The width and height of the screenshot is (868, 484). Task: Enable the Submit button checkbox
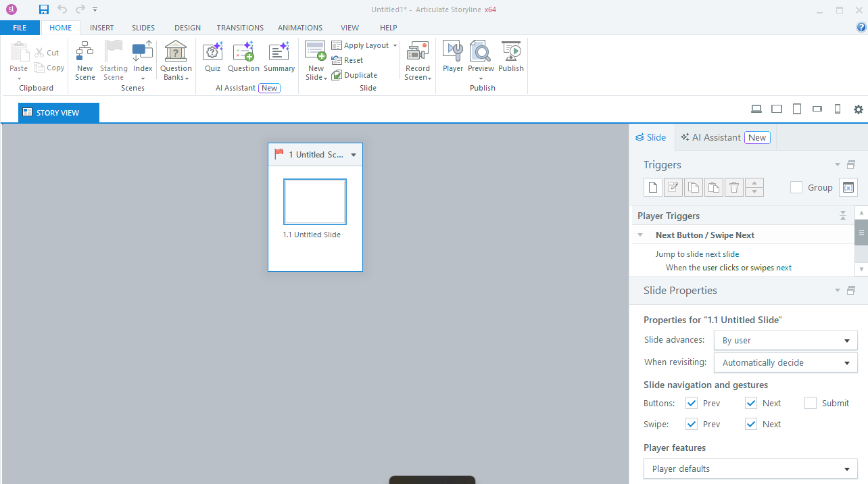[811, 404]
